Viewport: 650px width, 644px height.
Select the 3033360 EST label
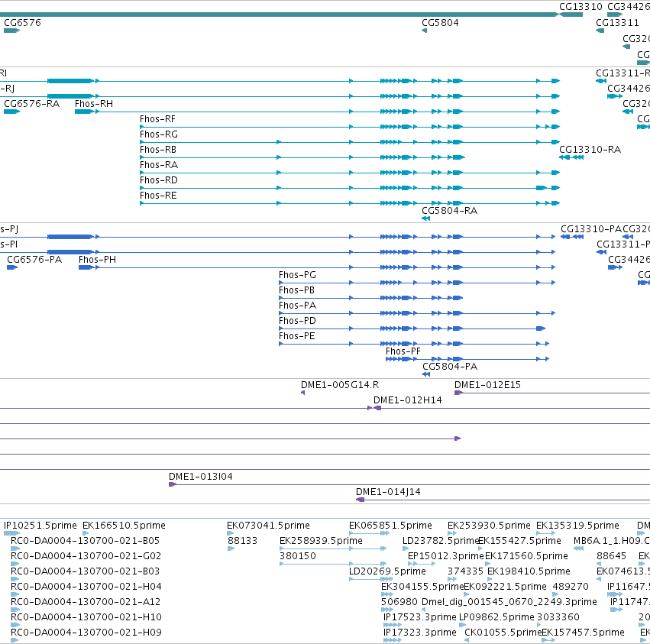[558, 617]
